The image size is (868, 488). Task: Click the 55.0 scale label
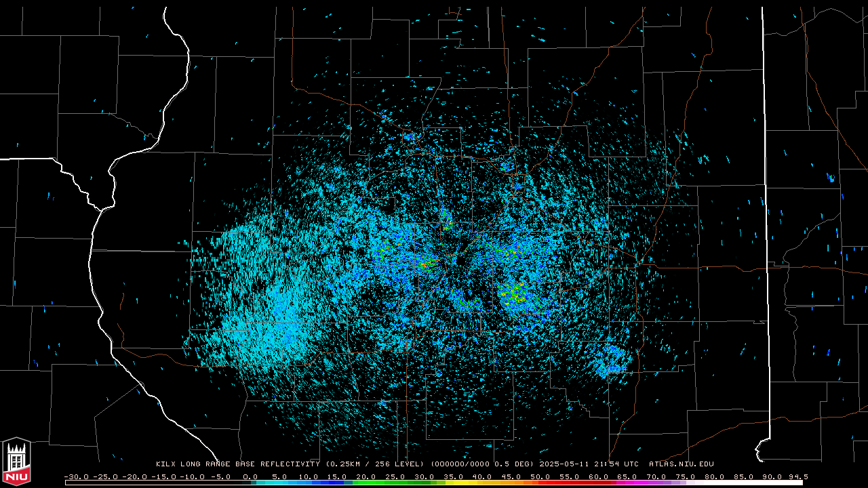[569, 476]
